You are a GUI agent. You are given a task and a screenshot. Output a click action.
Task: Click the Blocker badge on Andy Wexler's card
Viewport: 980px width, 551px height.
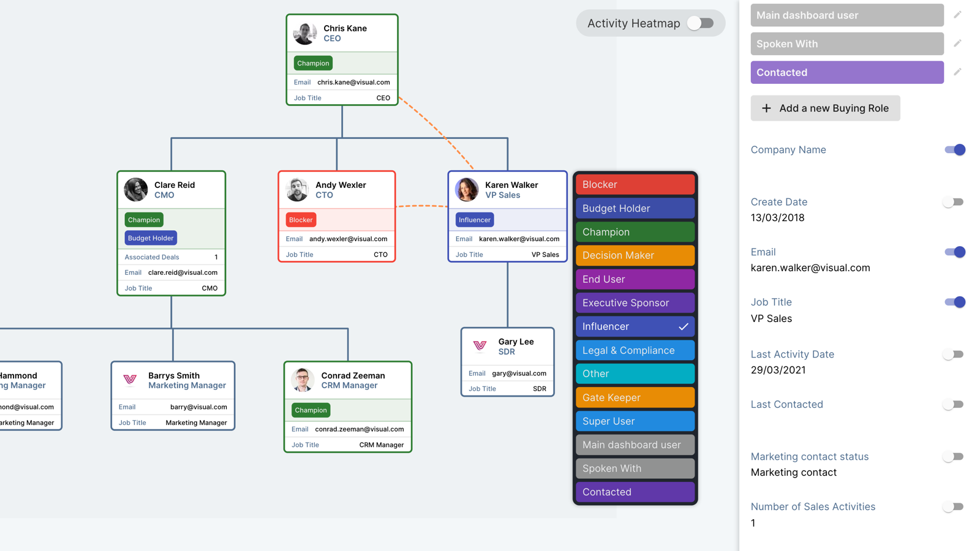[300, 219]
